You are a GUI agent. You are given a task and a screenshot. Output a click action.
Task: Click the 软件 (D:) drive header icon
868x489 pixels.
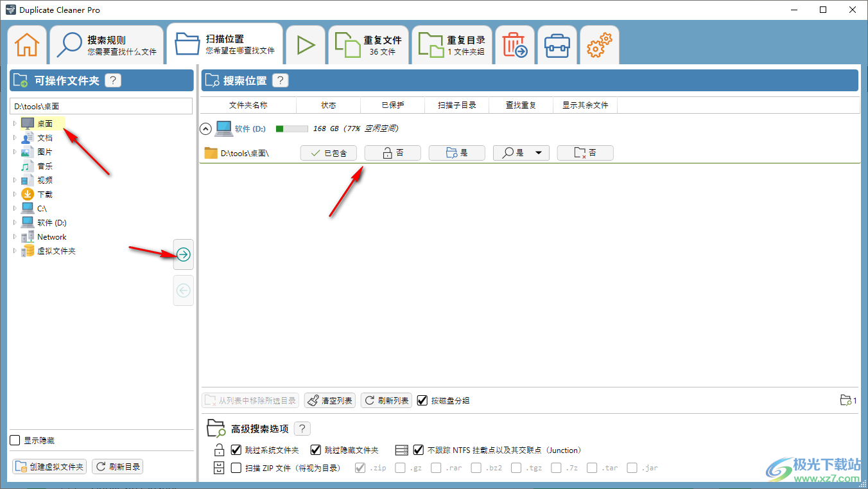click(223, 129)
